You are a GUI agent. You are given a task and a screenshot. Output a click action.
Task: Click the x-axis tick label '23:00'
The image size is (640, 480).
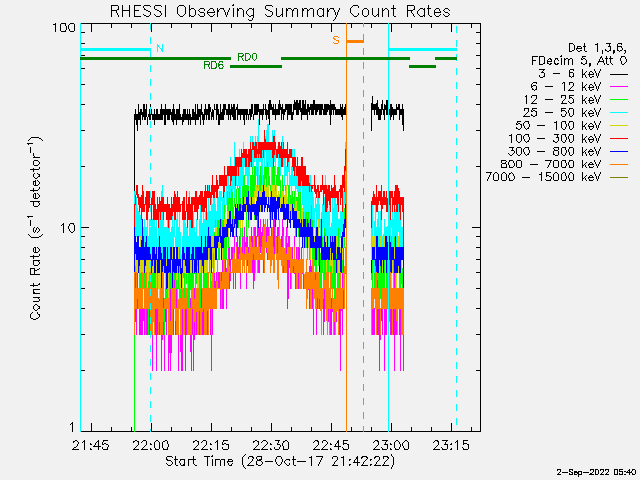pyautogui.click(x=391, y=445)
